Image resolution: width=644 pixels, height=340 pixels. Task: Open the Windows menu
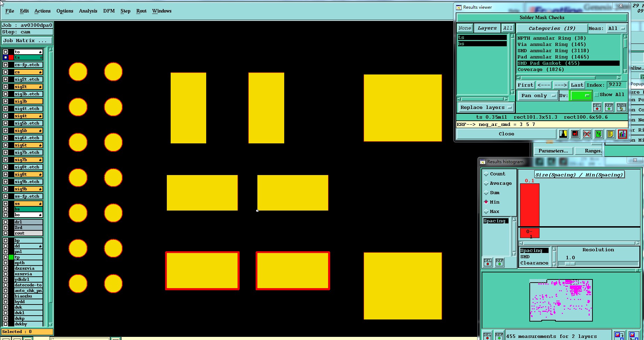pyautogui.click(x=162, y=11)
